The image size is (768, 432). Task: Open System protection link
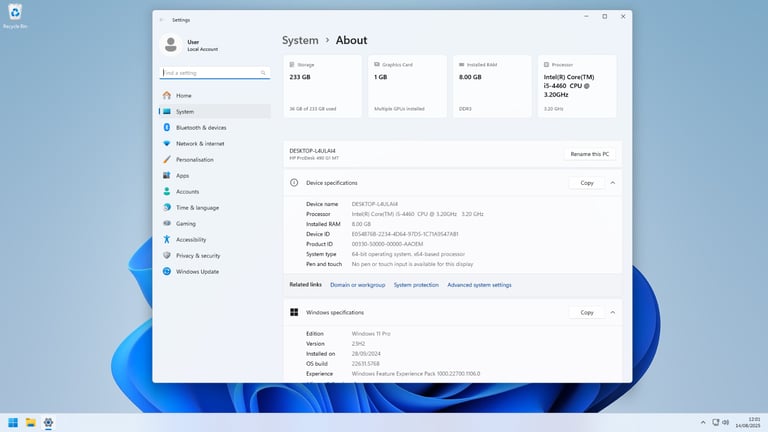coord(416,285)
